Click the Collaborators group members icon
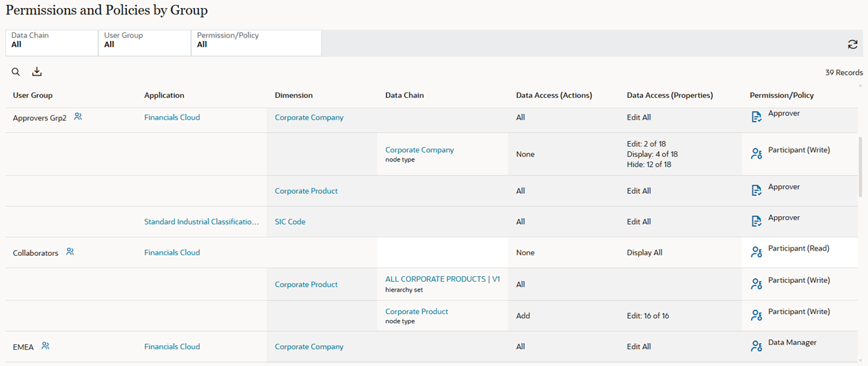The width and height of the screenshot is (868, 366). point(70,252)
